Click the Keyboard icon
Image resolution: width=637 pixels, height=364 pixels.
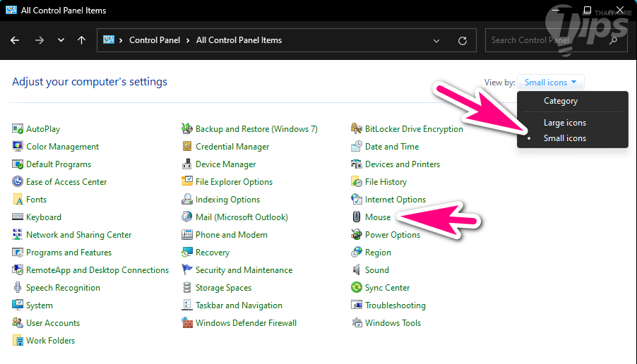[x=18, y=217]
